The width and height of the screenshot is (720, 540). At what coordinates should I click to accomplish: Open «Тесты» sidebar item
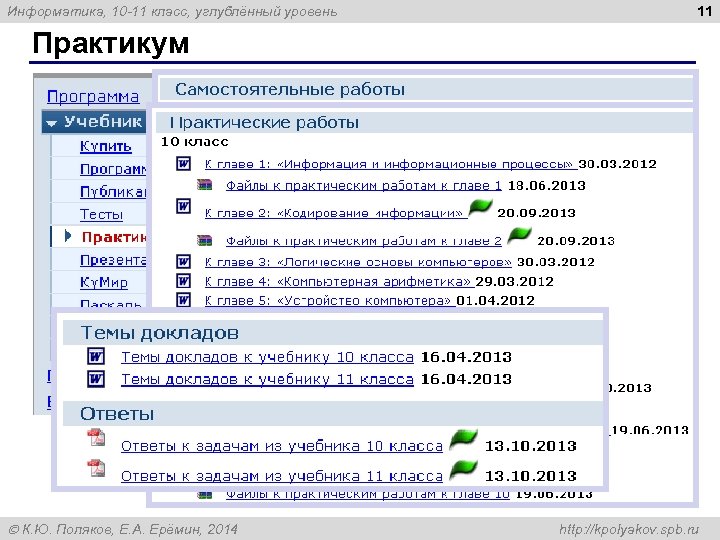point(101,214)
